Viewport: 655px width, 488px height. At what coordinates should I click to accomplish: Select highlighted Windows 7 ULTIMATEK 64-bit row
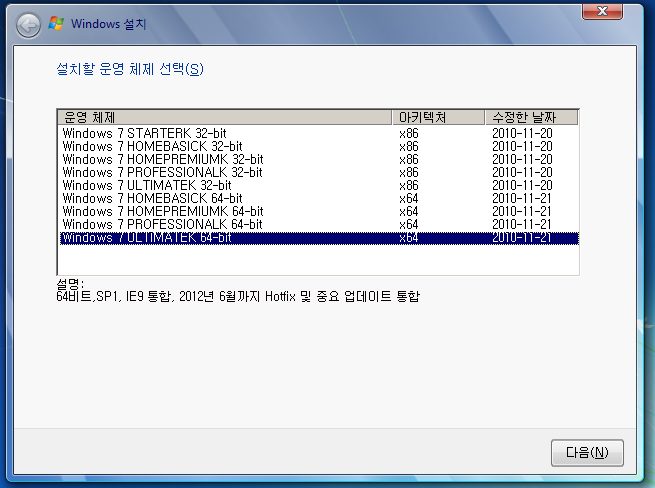click(x=319, y=238)
